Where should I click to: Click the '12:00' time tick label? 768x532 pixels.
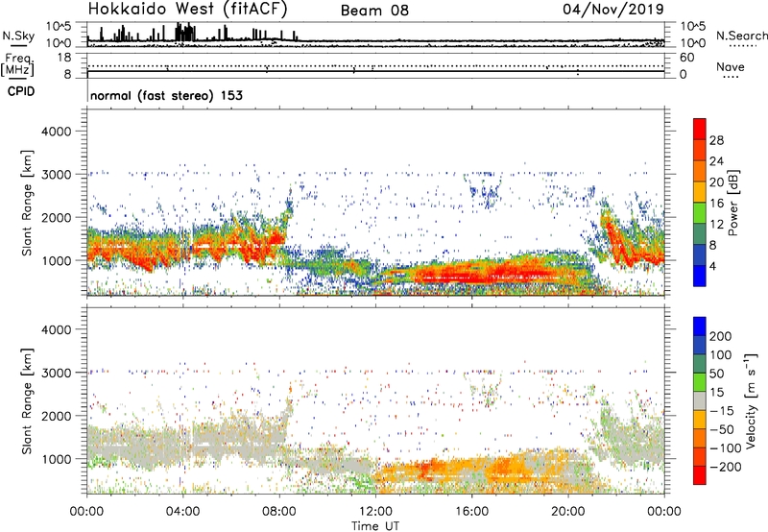[375, 512]
